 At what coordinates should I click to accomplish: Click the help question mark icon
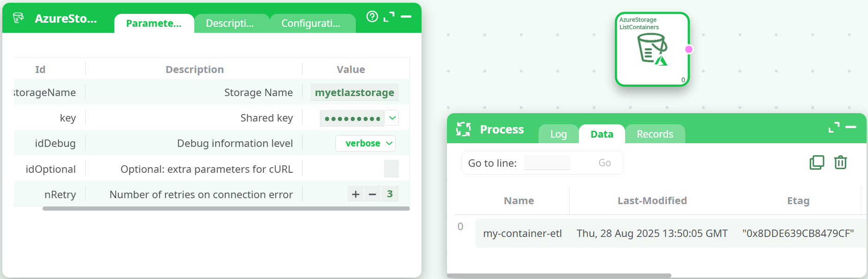pos(372,17)
